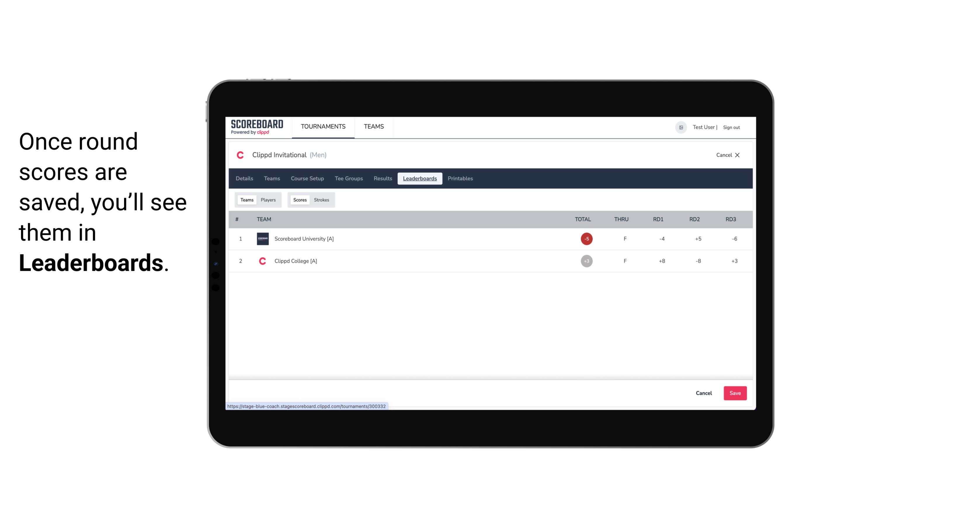
Task: Expand the Results tab options
Action: click(x=383, y=179)
